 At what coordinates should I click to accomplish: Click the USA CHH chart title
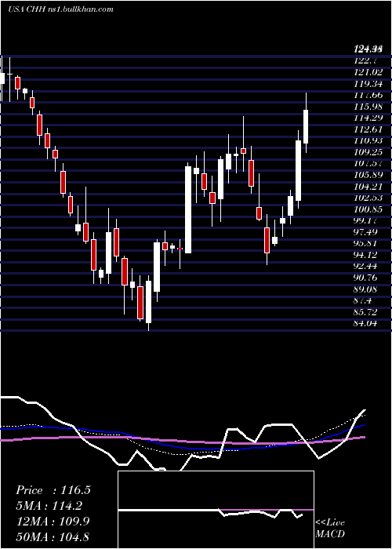pyautogui.click(x=60, y=9)
